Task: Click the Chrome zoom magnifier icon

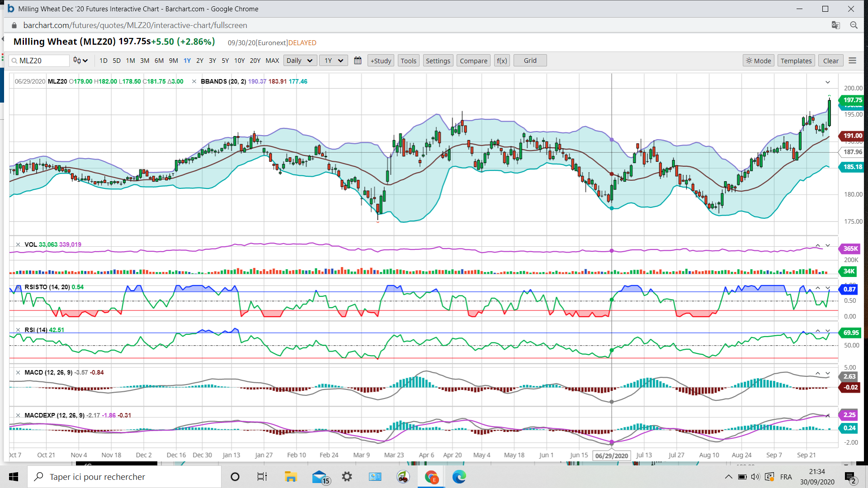Action: coord(854,25)
